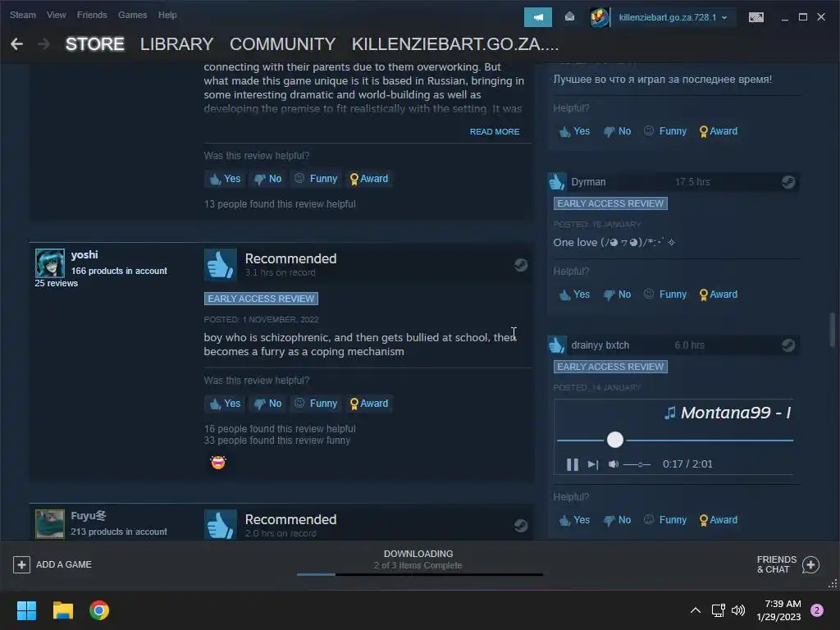Open the Steam menu

point(22,15)
